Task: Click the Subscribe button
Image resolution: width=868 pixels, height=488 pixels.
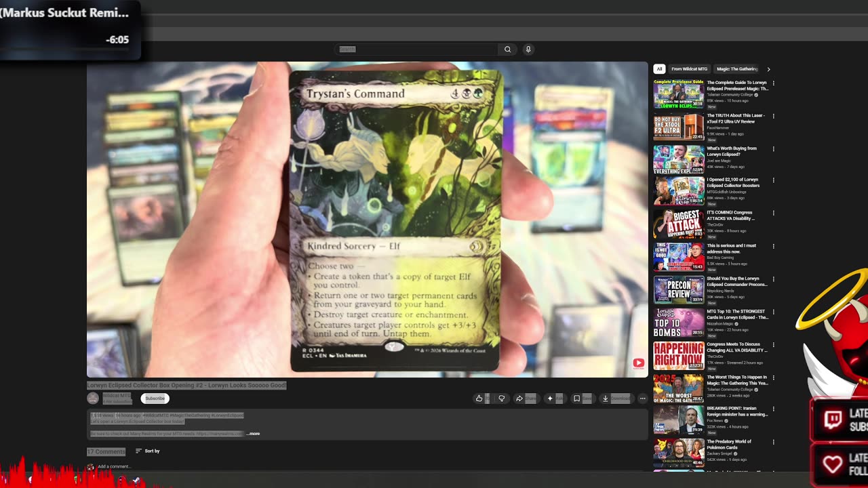Action: click(155, 399)
